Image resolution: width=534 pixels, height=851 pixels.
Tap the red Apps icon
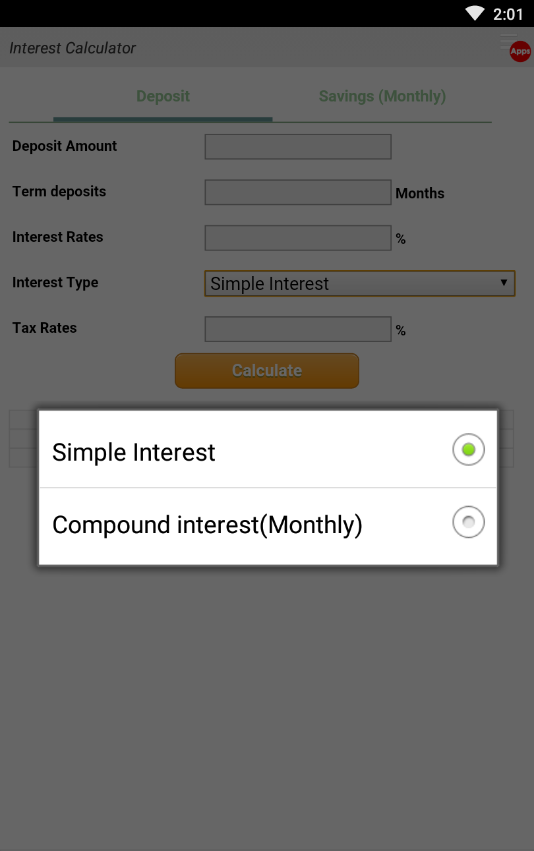520,52
